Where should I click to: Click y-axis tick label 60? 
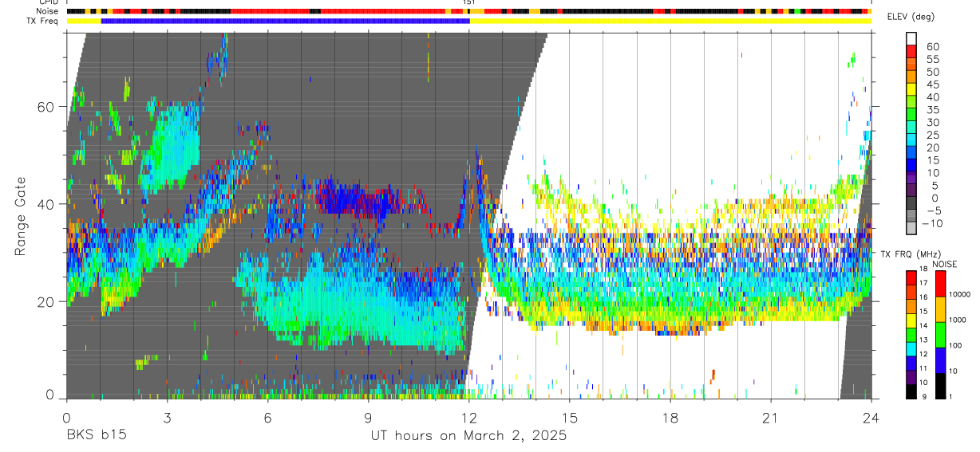tap(46, 107)
